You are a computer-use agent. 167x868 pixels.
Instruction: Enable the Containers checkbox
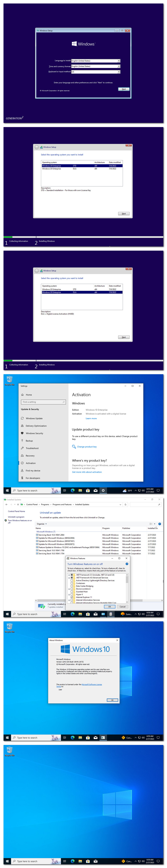(x=72, y=583)
